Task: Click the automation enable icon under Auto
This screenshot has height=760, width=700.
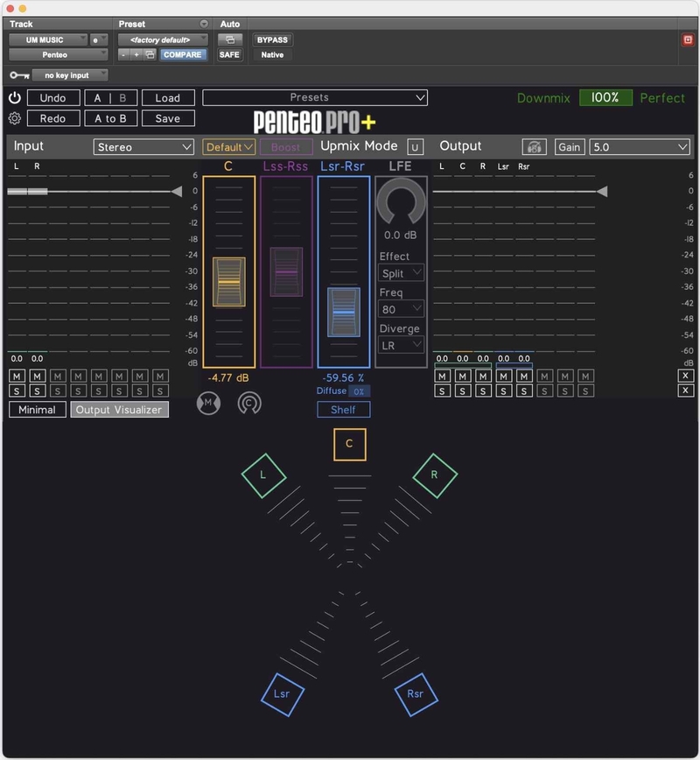Action: pos(229,39)
